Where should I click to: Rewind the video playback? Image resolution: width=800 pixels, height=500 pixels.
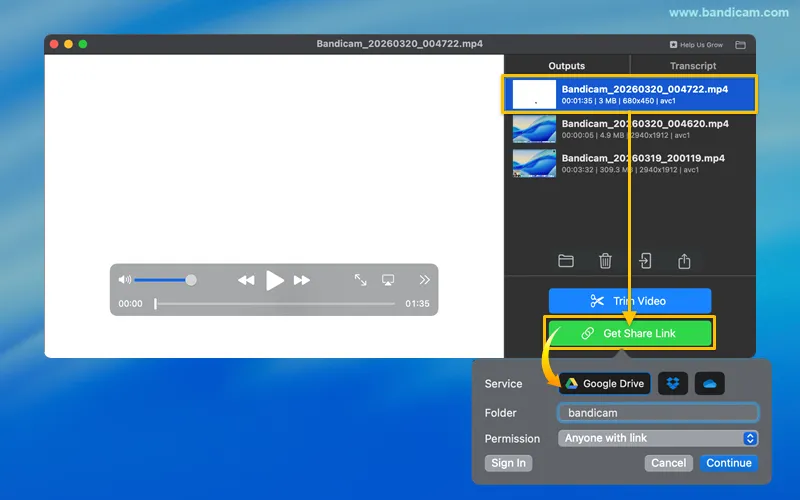pyautogui.click(x=246, y=280)
